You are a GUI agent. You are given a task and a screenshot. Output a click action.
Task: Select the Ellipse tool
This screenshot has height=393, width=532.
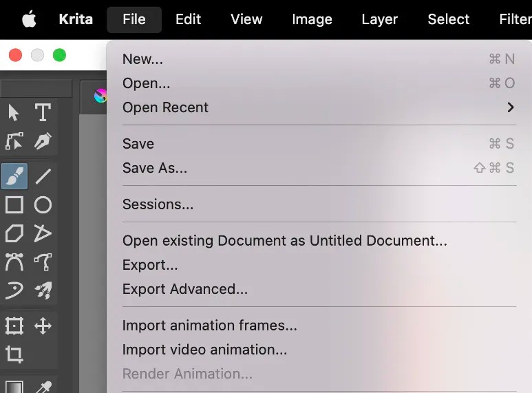click(x=43, y=204)
